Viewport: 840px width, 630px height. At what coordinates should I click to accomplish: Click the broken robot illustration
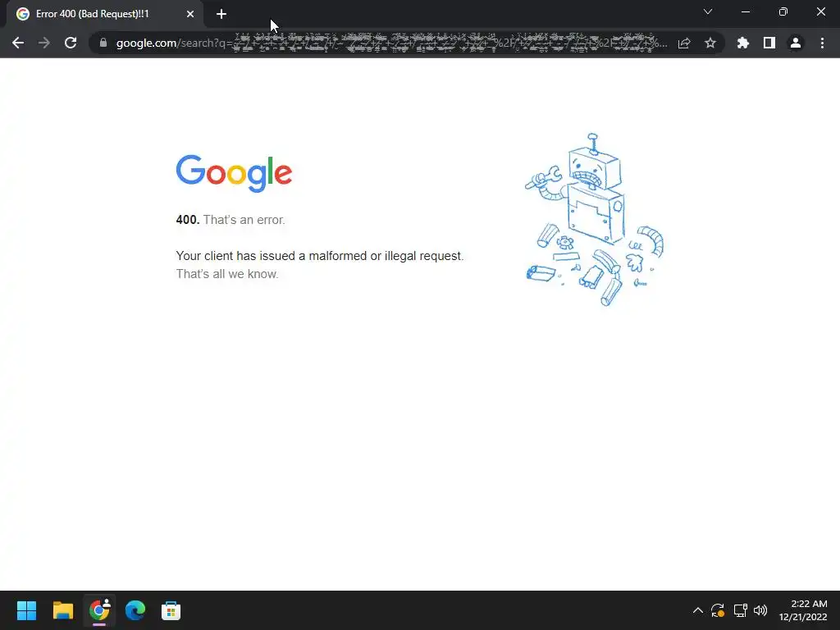[594, 220]
